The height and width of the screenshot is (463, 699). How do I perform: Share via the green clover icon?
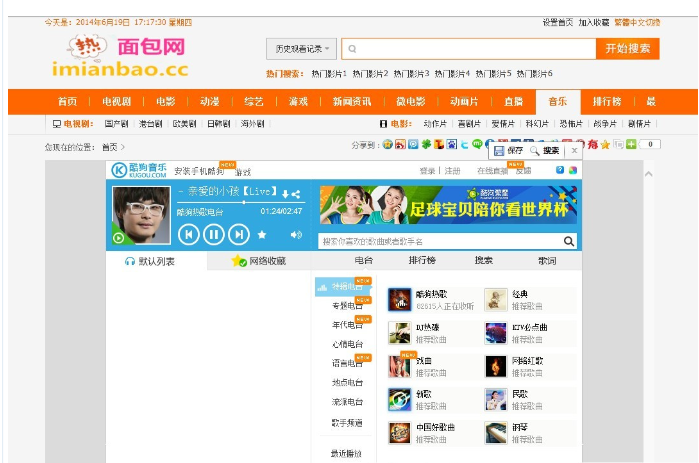click(x=426, y=144)
